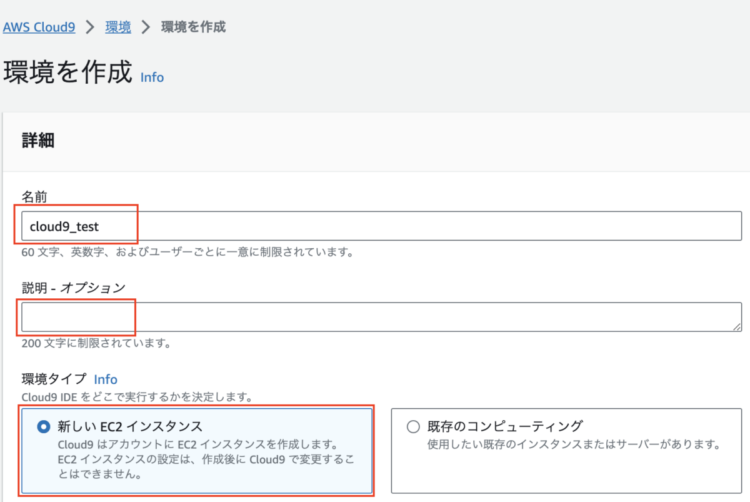The width and height of the screenshot is (750, 502).
Task: Focus the 名前 field containing cloud9_test
Action: click(381, 226)
